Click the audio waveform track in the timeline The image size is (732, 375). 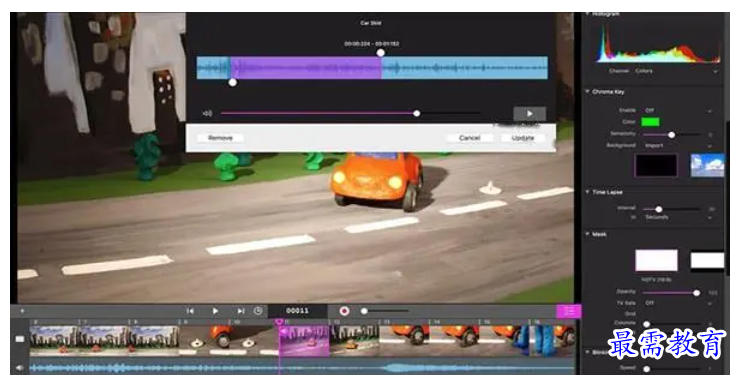pyautogui.click(x=302, y=368)
